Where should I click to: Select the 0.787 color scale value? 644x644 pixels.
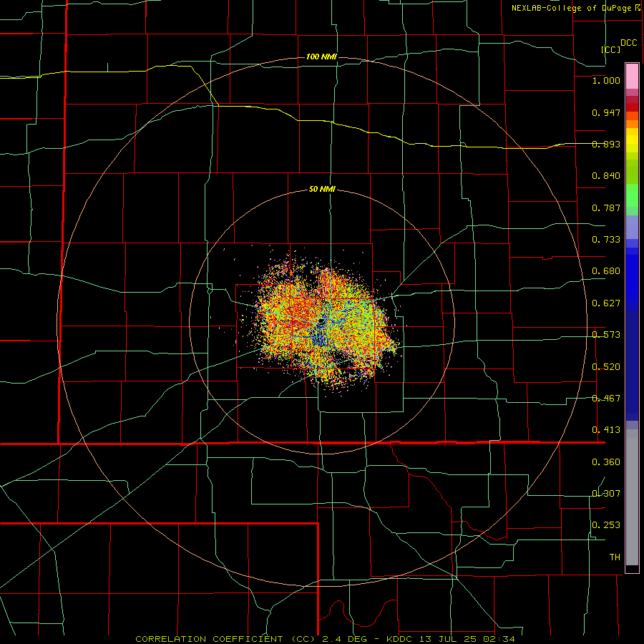point(606,208)
